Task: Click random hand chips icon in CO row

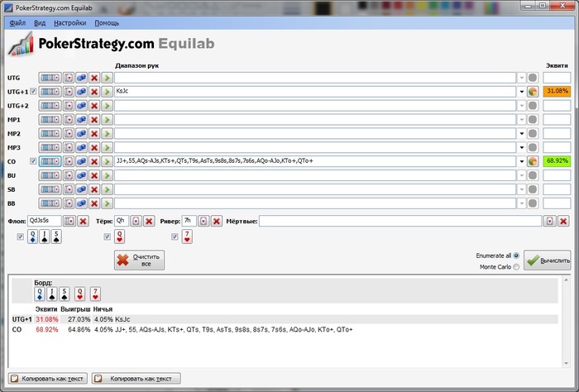Action: 81,161
